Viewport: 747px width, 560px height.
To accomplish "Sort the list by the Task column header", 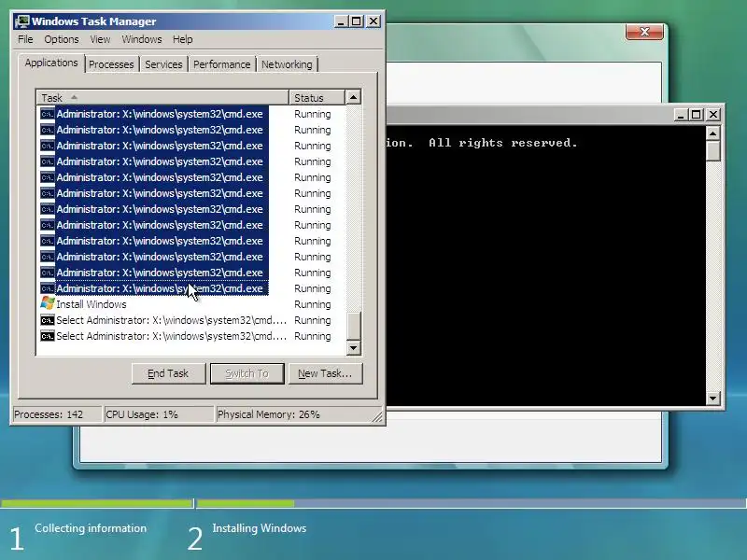I will [162, 98].
